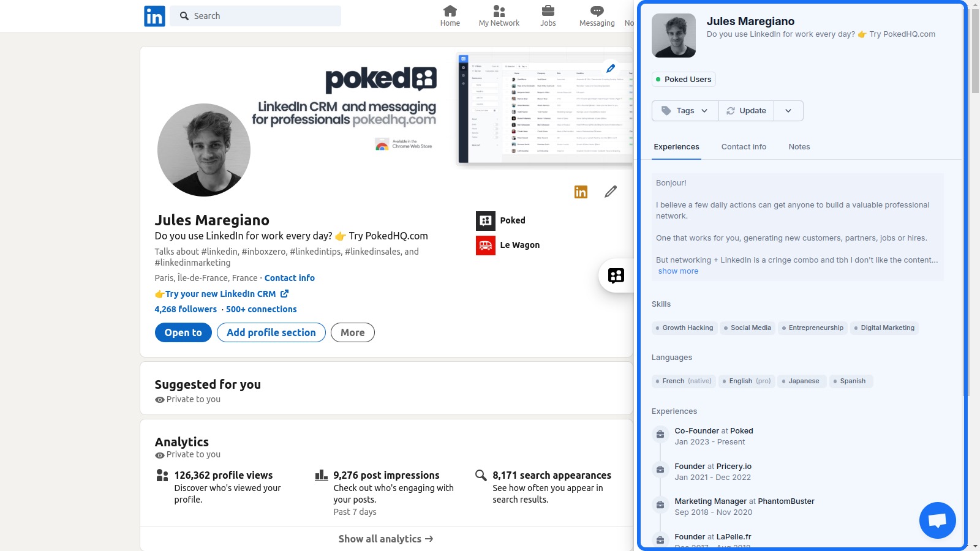Screen dimensions: 980x551
Task: Click the Poked Users list badge
Action: coord(684,80)
